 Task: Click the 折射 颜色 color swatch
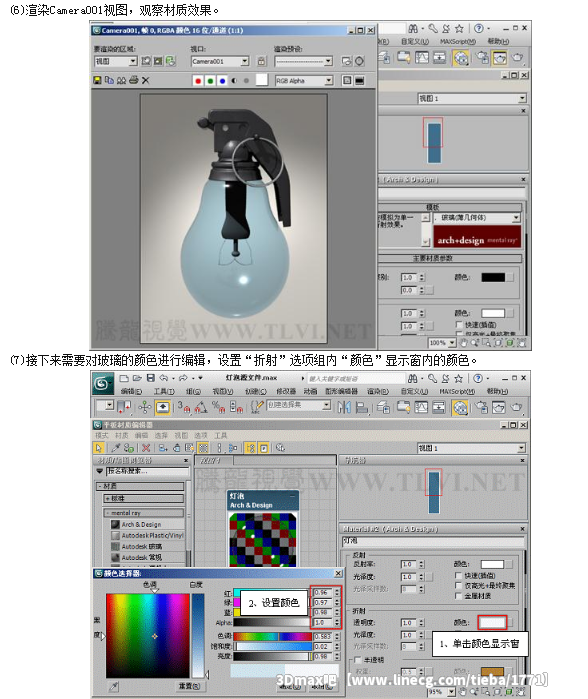point(492,622)
